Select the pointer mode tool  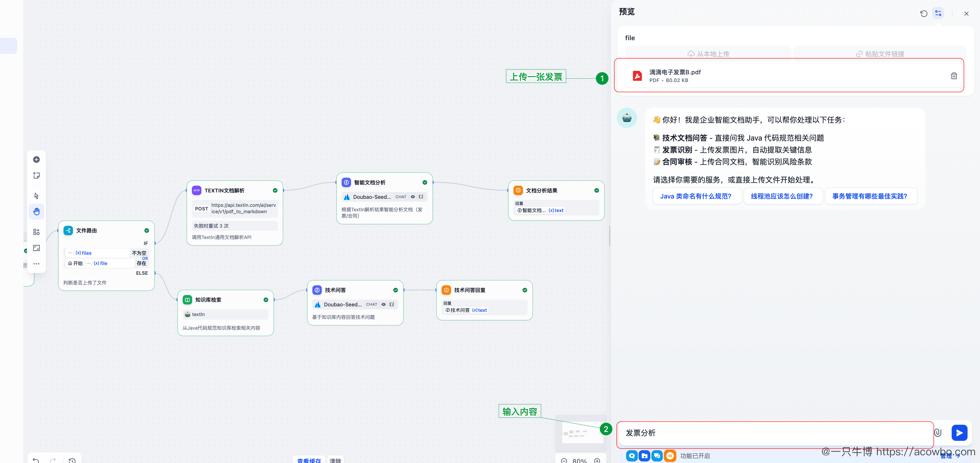coord(37,195)
